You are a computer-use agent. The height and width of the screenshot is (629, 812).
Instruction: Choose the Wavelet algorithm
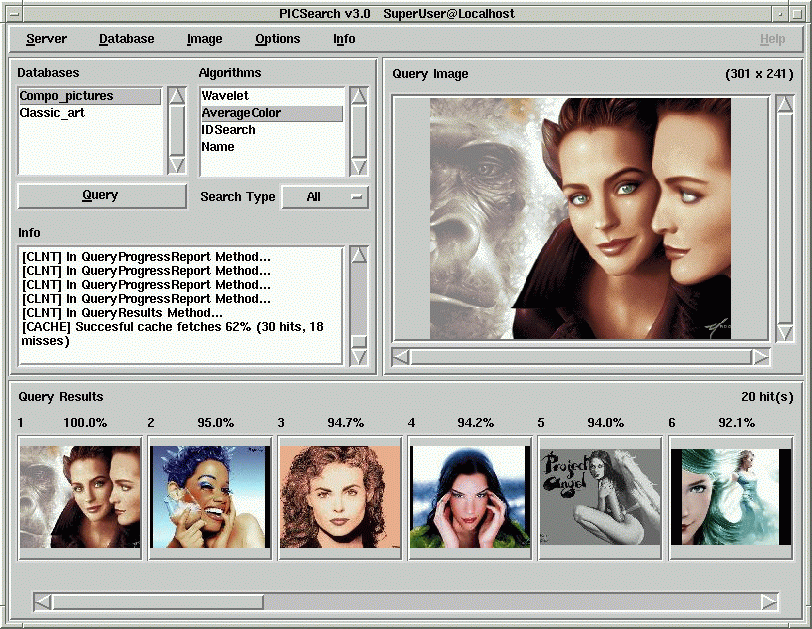pyautogui.click(x=272, y=96)
